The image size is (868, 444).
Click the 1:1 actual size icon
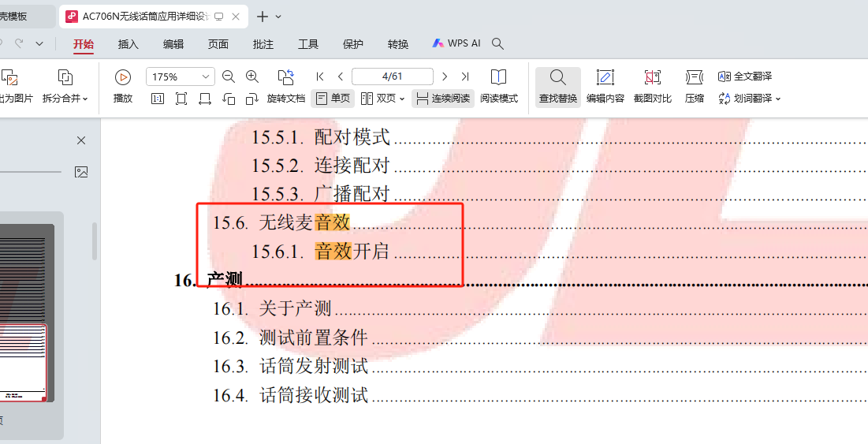click(157, 99)
